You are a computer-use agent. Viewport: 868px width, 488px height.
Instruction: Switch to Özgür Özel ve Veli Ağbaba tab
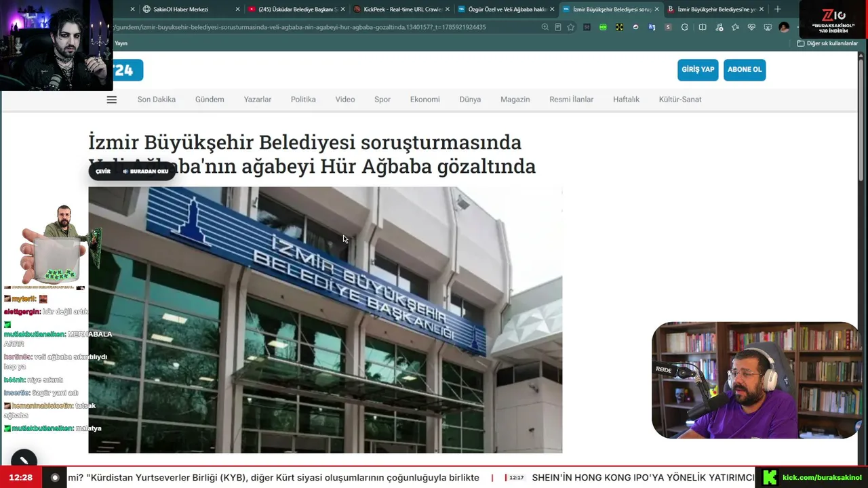pyautogui.click(x=507, y=9)
